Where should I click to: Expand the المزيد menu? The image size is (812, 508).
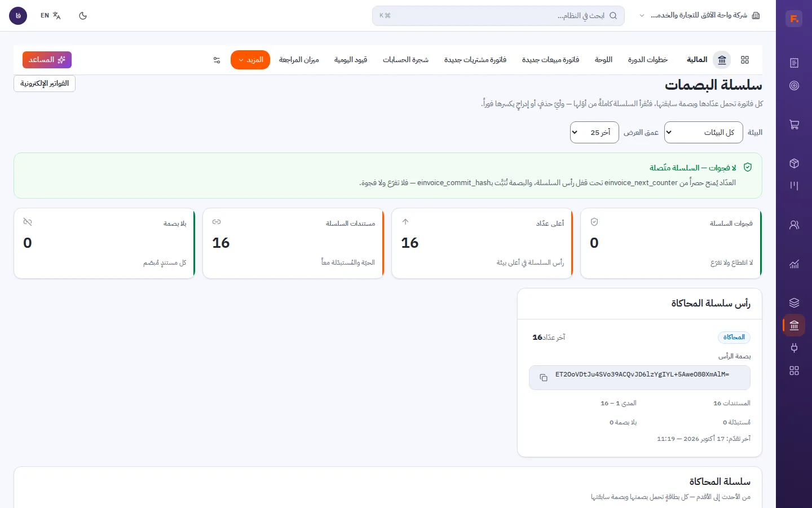[x=250, y=60]
